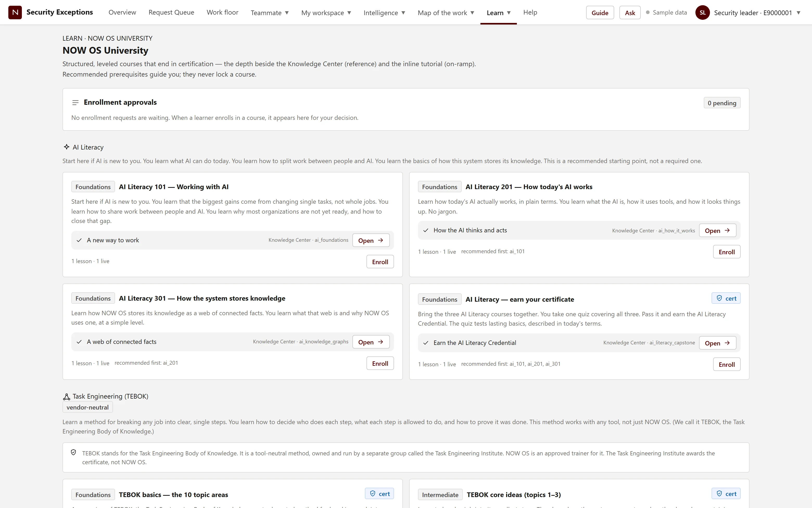This screenshot has width=812, height=508.
Task: Click the checkmark beside 'Earn the AI Literacy Credential'
Action: pos(426,343)
